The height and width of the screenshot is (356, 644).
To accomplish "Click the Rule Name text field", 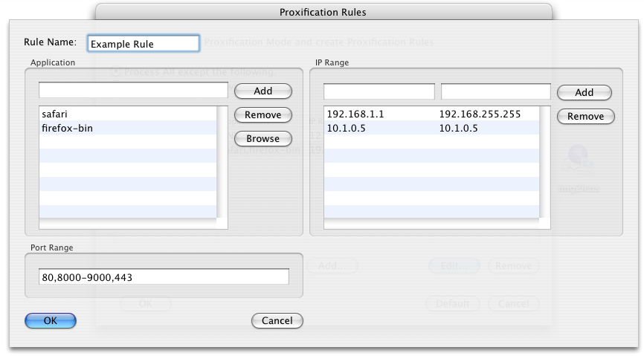I will point(143,44).
